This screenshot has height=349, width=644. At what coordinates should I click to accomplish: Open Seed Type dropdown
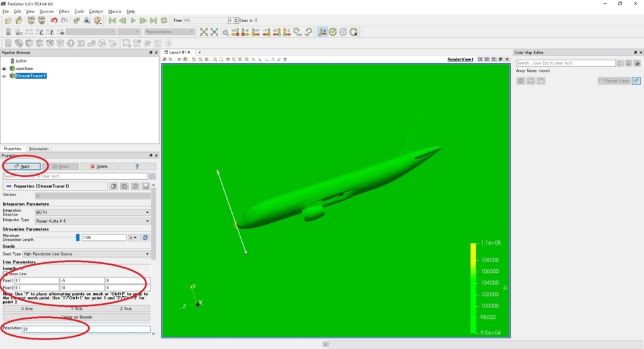86,254
